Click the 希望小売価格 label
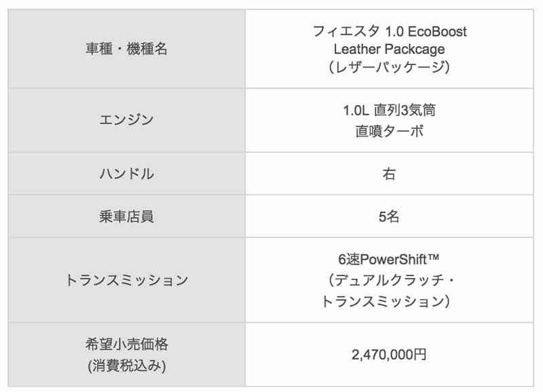The height and width of the screenshot is (392, 543). [127, 344]
